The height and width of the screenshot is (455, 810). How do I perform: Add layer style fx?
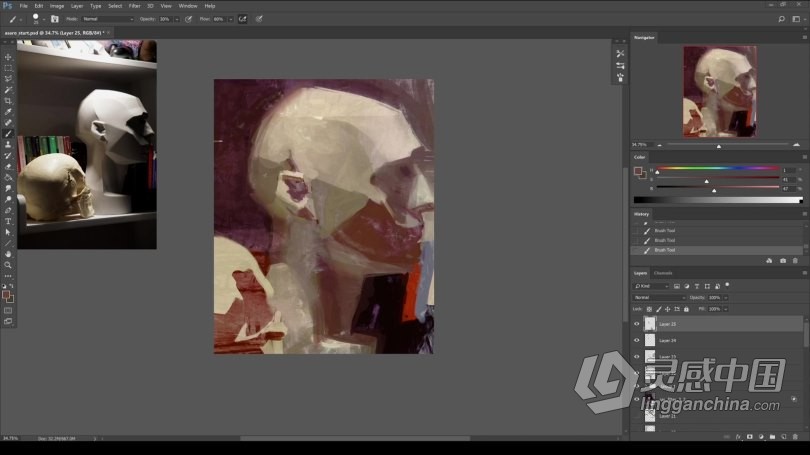point(738,437)
